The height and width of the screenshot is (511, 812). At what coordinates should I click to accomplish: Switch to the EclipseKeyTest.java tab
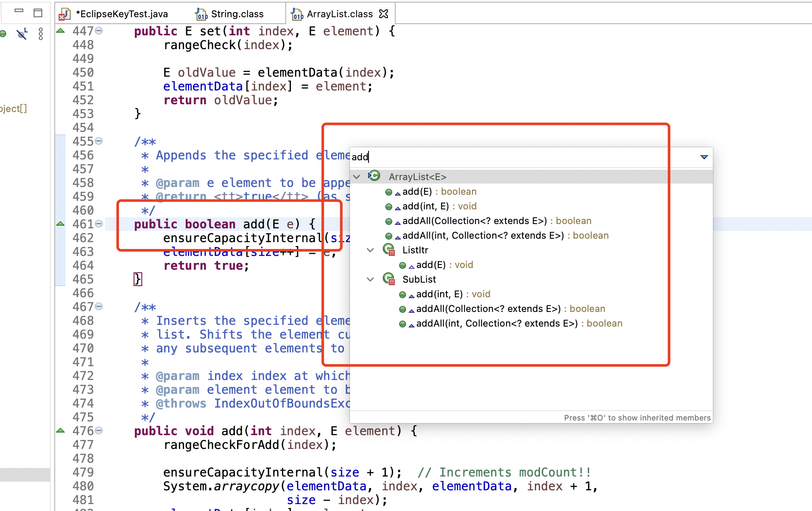(122, 14)
